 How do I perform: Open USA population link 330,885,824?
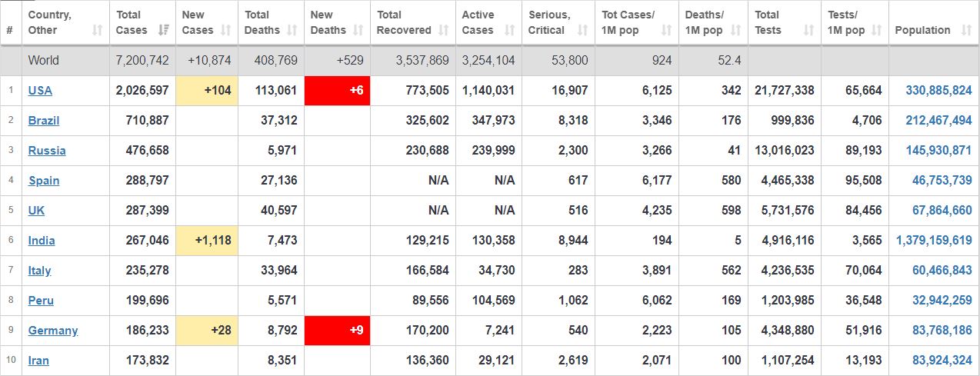pos(938,90)
